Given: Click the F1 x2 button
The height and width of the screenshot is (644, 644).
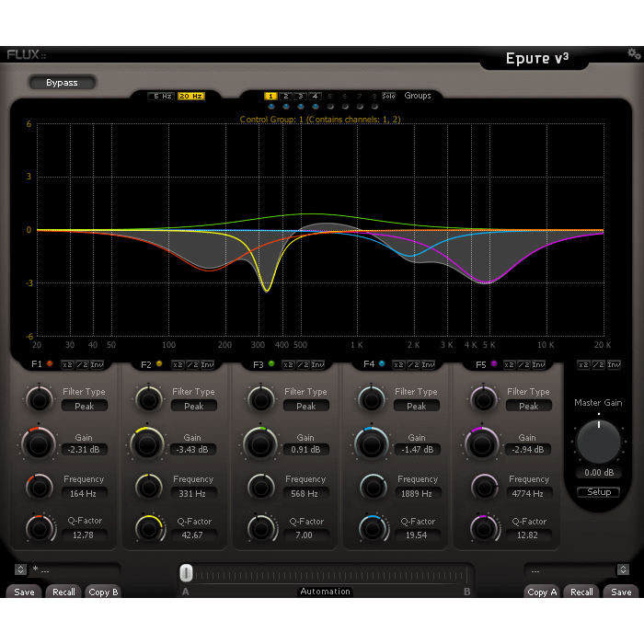Looking at the screenshot, I should coord(67,364).
